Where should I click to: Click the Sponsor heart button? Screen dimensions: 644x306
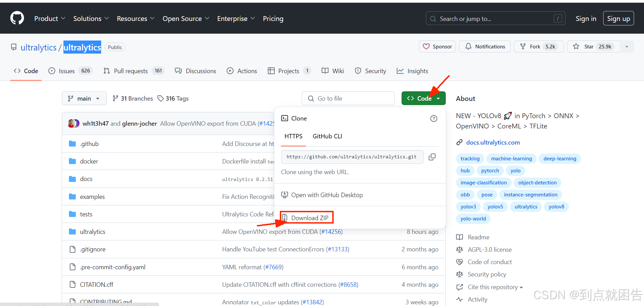[x=437, y=47]
